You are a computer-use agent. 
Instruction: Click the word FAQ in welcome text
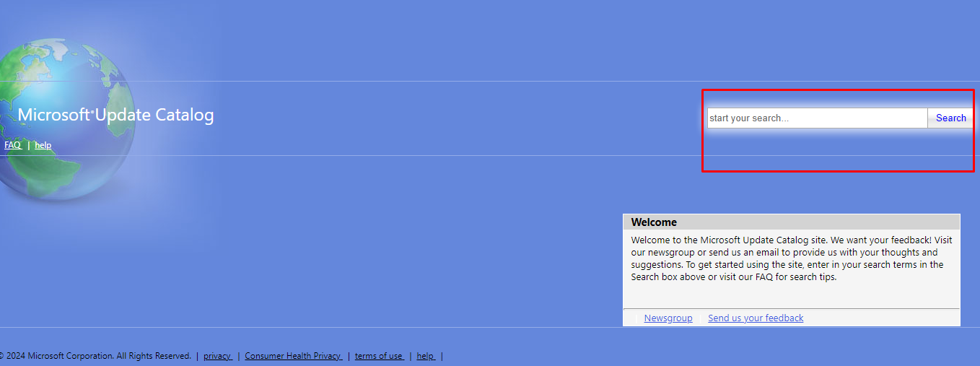point(764,277)
